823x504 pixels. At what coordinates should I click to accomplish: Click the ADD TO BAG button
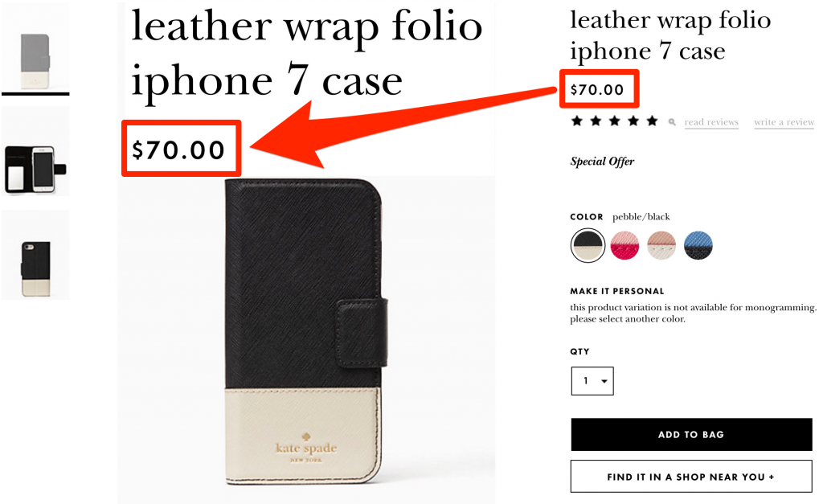tap(691, 434)
